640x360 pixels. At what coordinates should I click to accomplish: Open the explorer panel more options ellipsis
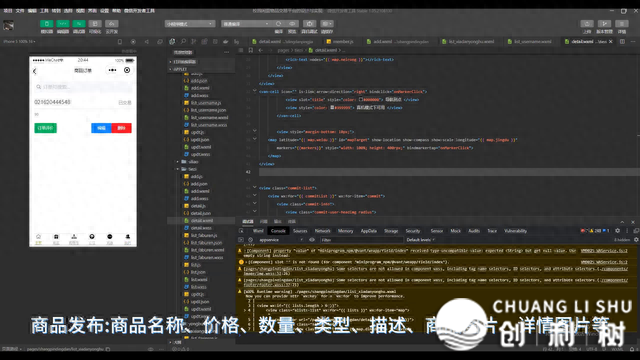coord(227,52)
